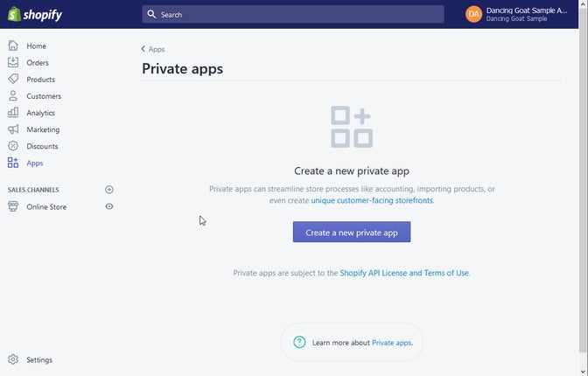Select Apps in sidebar
Screen dimensions: 588x376
coord(35,163)
